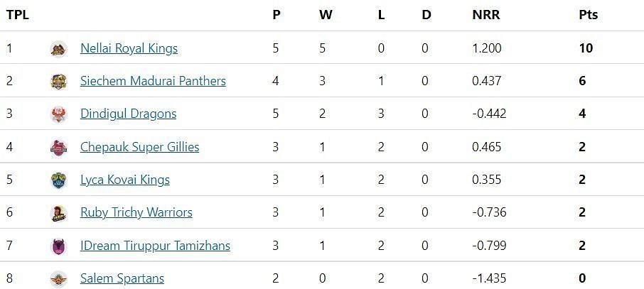The height and width of the screenshot is (289, 644).
Task: Click the TPL column header
Action: tap(18, 15)
